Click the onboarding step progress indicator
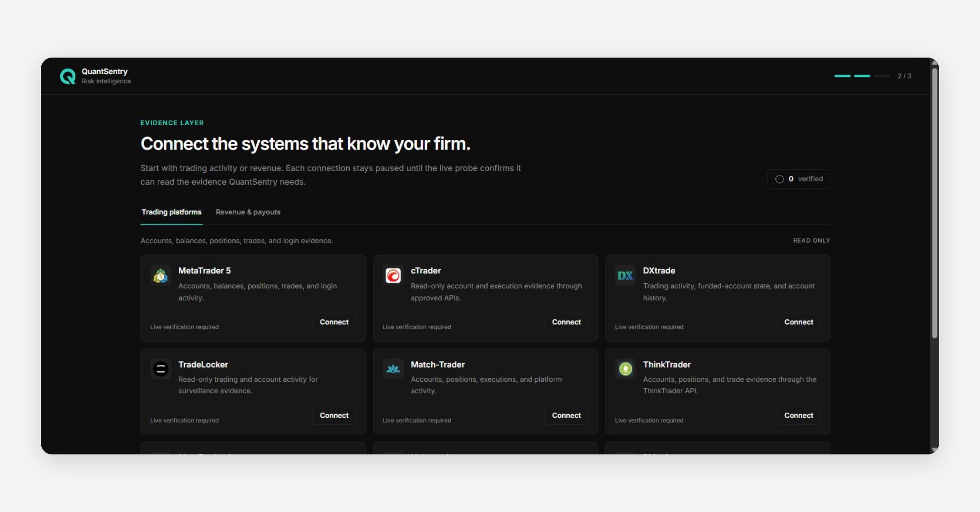980x512 pixels. coord(862,76)
